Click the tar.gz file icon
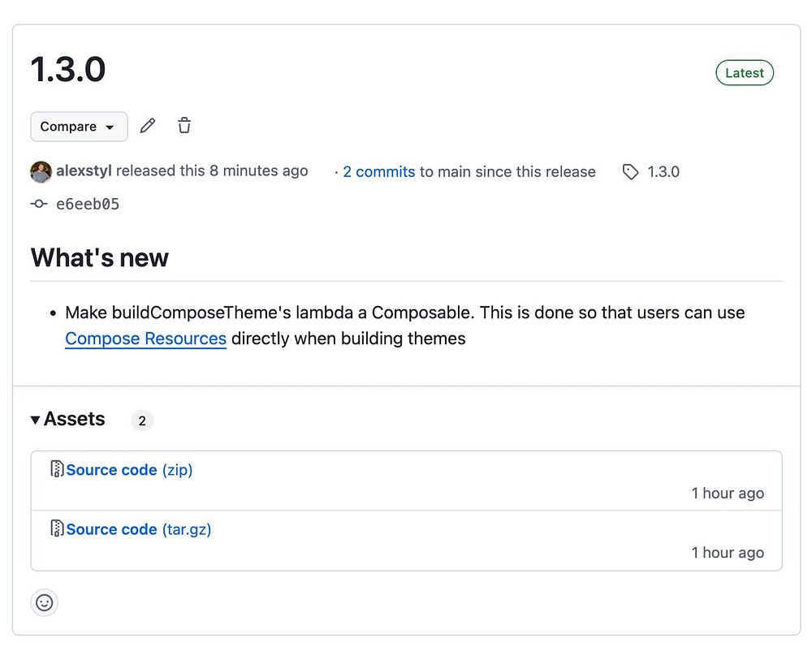This screenshot has height=651, width=812. coord(57,528)
